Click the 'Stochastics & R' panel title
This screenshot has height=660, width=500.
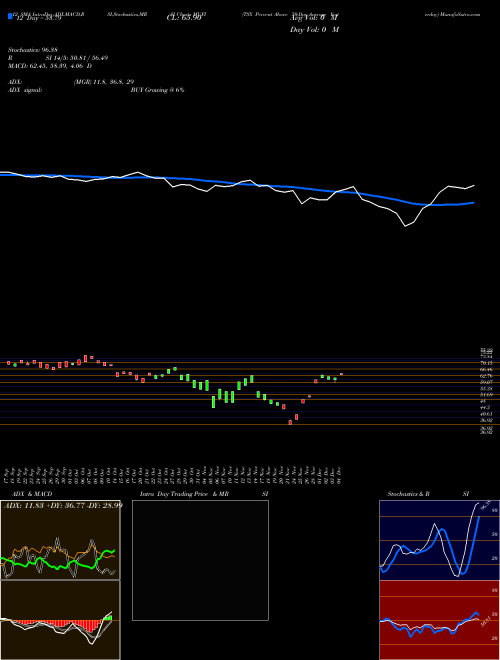click(408, 494)
